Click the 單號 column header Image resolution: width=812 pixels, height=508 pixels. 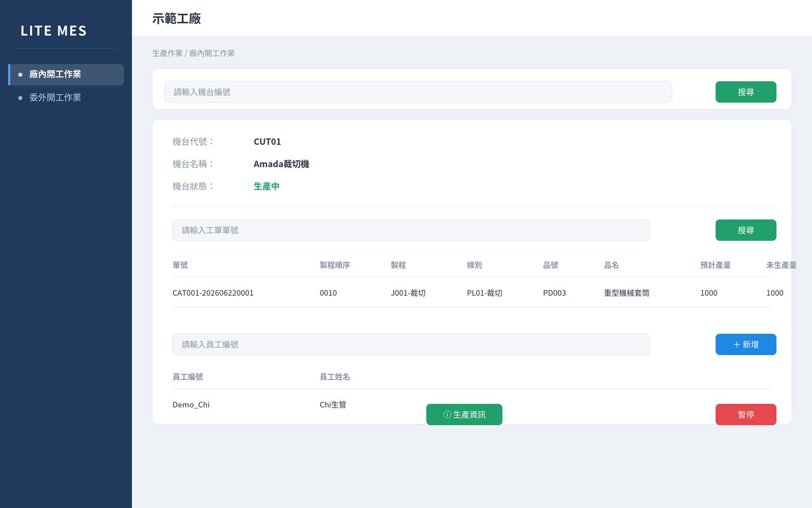pos(180,265)
